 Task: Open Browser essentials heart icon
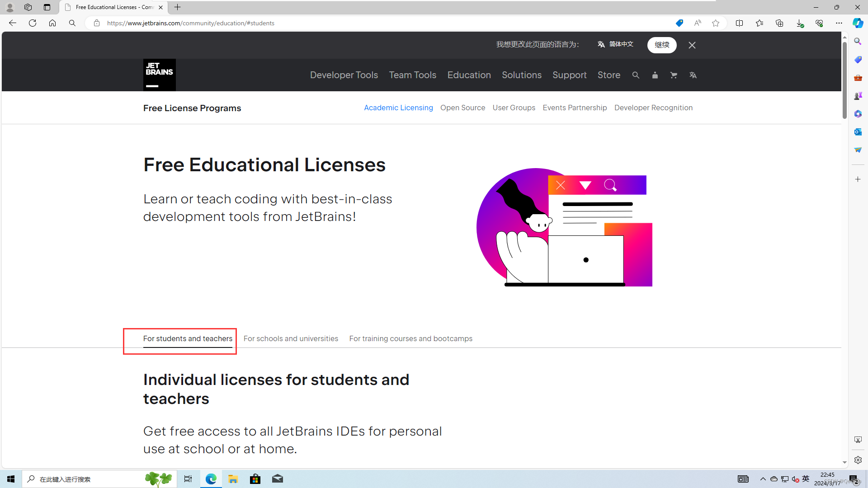point(819,23)
